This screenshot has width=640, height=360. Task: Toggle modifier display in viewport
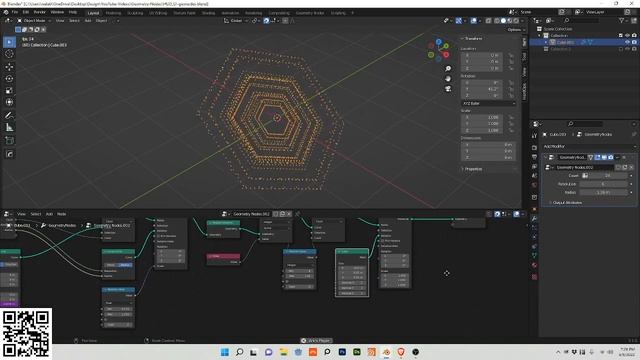[x=604, y=157]
